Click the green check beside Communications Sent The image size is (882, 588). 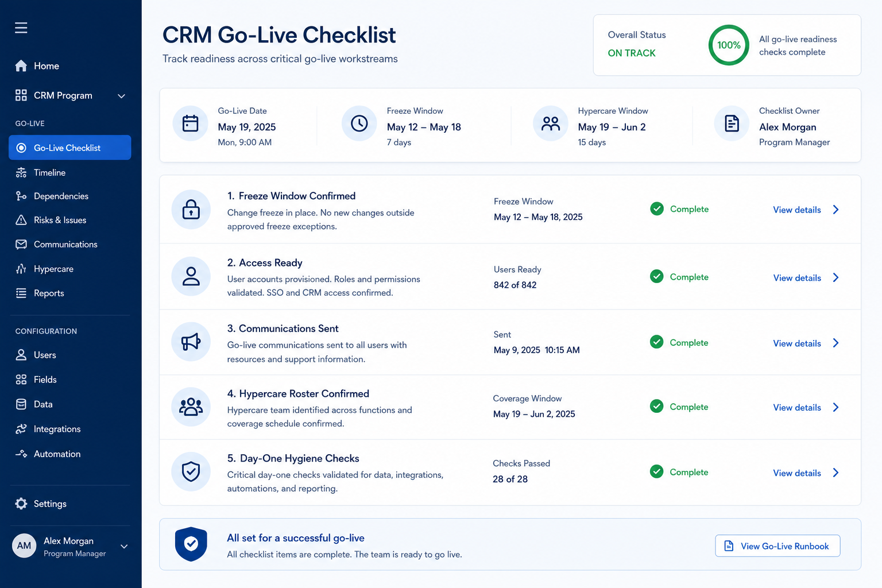pyautogui.click(x=657, y=342)
